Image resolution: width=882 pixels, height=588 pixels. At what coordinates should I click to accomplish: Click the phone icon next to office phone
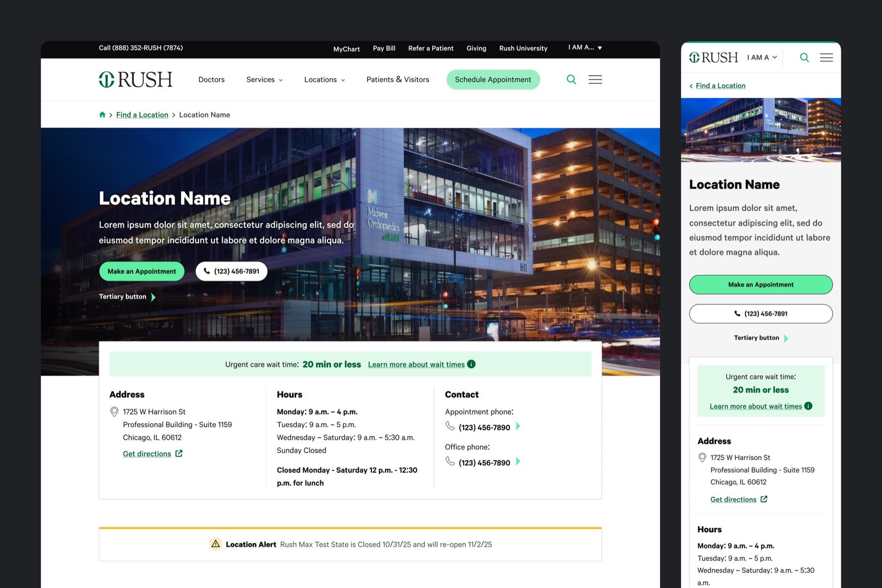(x=450, y=462)
